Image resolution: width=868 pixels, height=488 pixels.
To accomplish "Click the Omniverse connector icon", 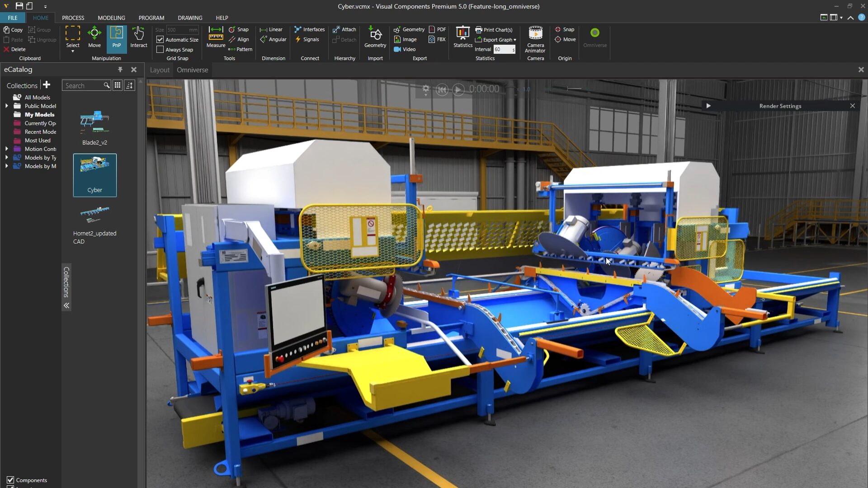I will tap(594, 35).
